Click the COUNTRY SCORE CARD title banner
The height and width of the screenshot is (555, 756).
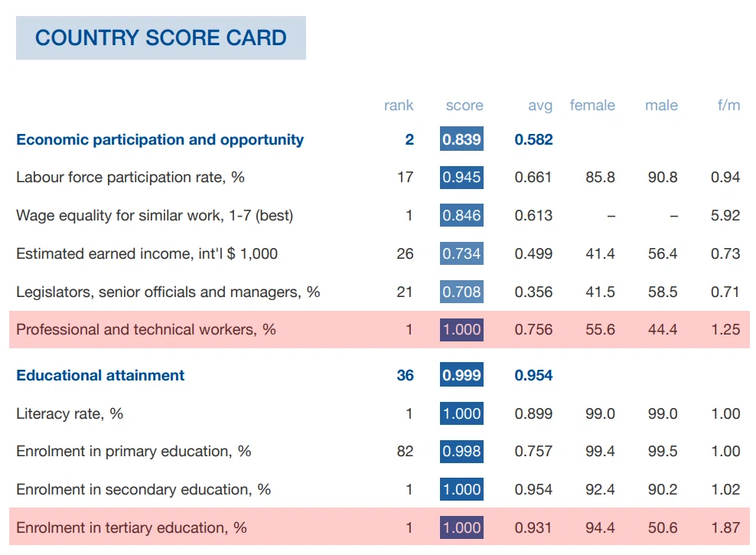[x=161, y=38]
